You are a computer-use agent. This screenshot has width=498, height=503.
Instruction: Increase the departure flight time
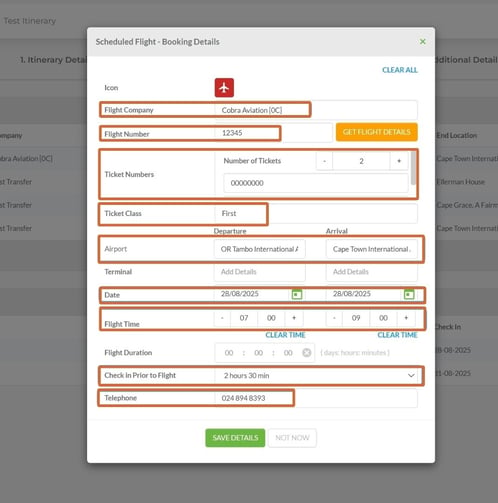coord(294,318)
